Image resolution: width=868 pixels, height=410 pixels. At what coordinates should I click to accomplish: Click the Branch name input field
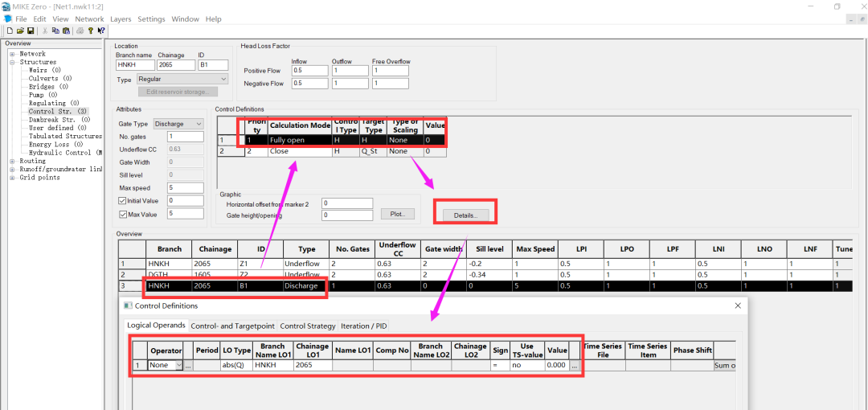[x=136, y=65]
